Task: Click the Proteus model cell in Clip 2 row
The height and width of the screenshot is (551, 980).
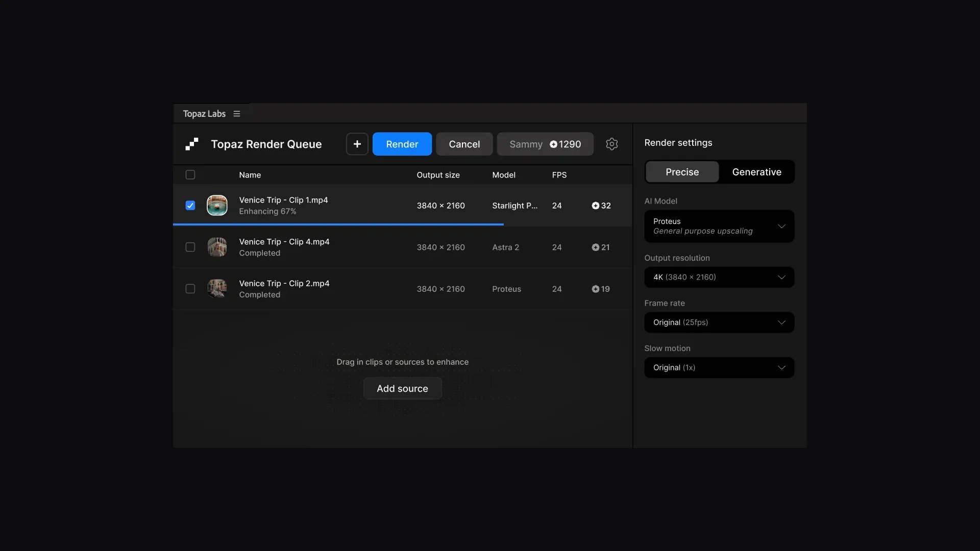Action: coord(506,289)
